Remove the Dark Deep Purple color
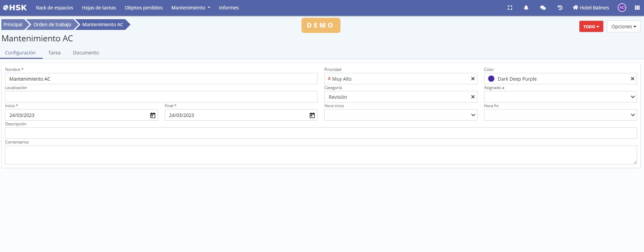Image resolution: width=644 pixels, height=252 pixels. [x=632, y=79]
